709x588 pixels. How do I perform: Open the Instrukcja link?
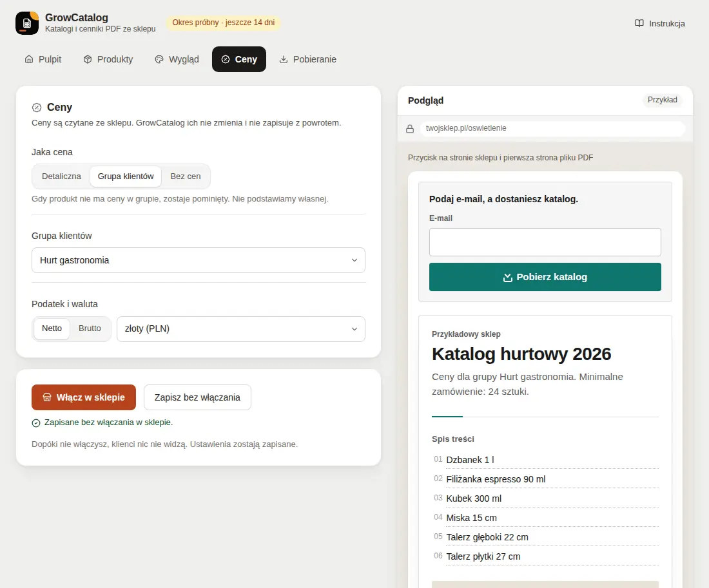[x=660, y=23]
